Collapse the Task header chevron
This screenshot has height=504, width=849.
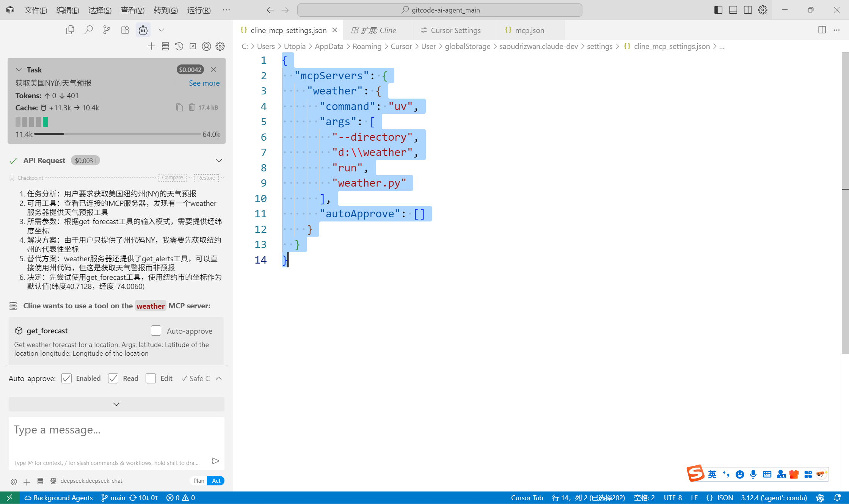(x=19, y=69)
